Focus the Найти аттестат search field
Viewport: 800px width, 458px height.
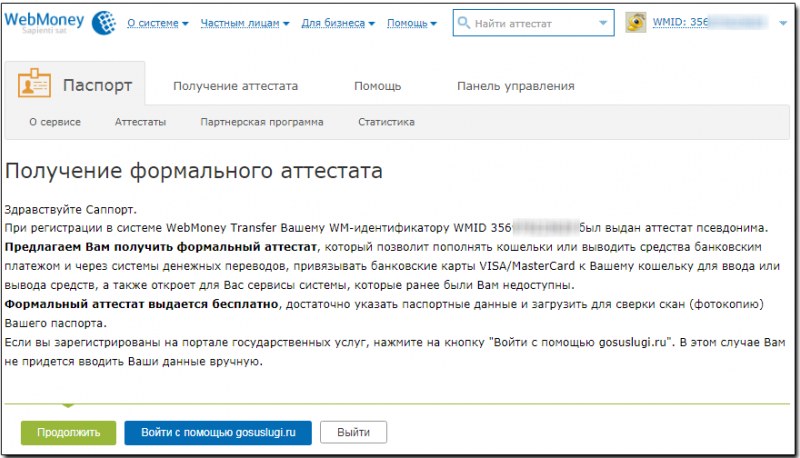point(533,23)
